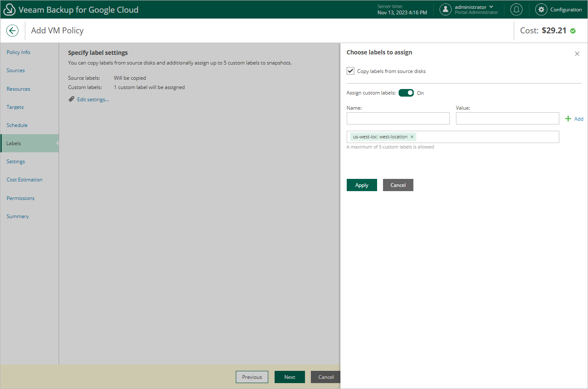The image size is (588, 389).
Task: Open the Sources step
Action: click(x=16, y=70)
